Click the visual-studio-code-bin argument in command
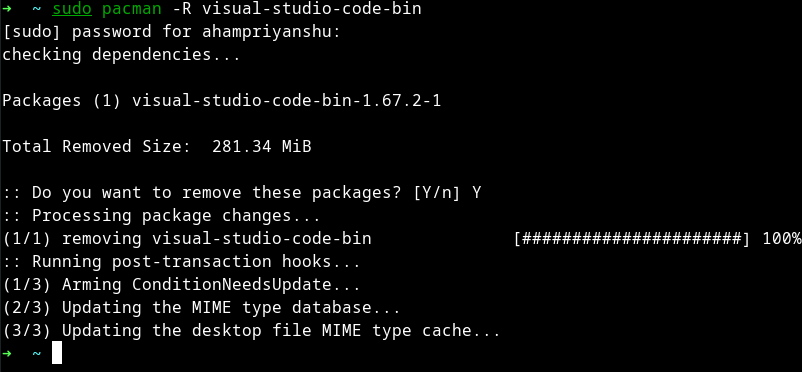802x372 pixels. [x=311, y=9]
